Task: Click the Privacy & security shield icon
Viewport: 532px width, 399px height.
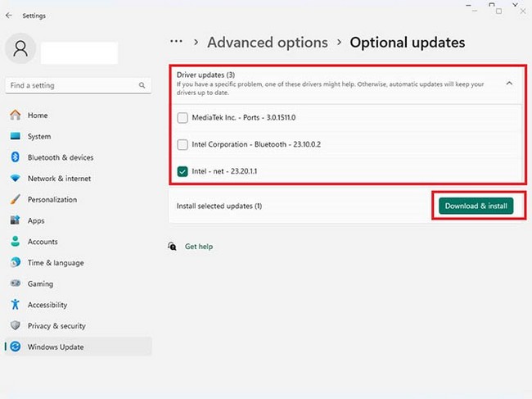Action: pyautogui.click(x=16, y=325)
